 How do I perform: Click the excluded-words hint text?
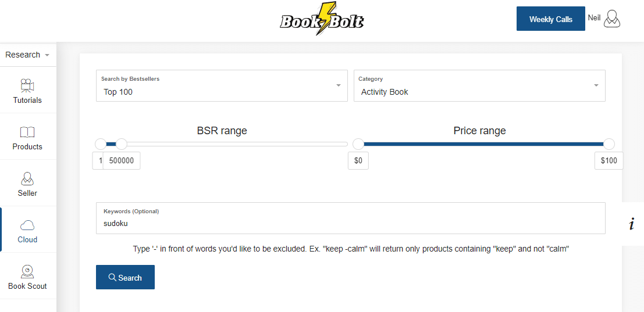click(x=351, y=249)
